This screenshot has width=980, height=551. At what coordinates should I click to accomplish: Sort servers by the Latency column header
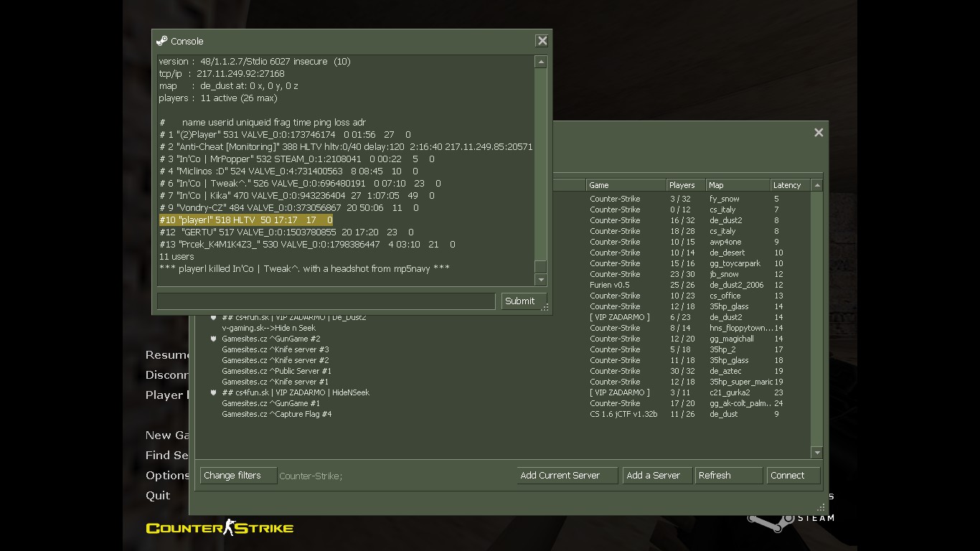790,185
